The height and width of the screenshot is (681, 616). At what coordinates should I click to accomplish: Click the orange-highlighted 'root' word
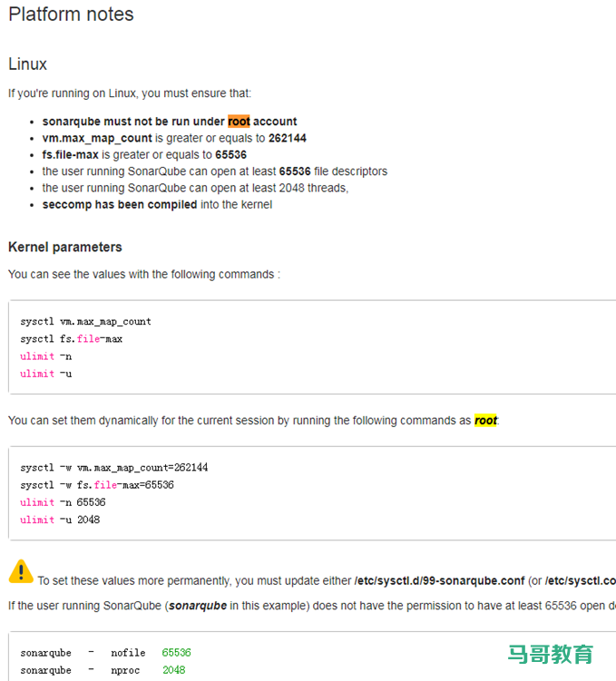click(239, 122)
